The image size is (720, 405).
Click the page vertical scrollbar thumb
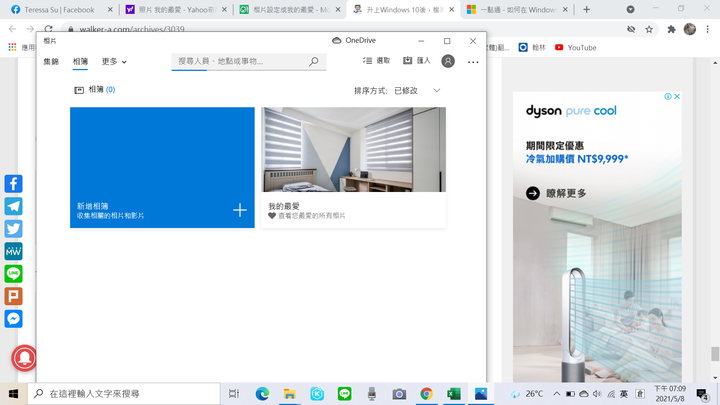coord(715,354)
